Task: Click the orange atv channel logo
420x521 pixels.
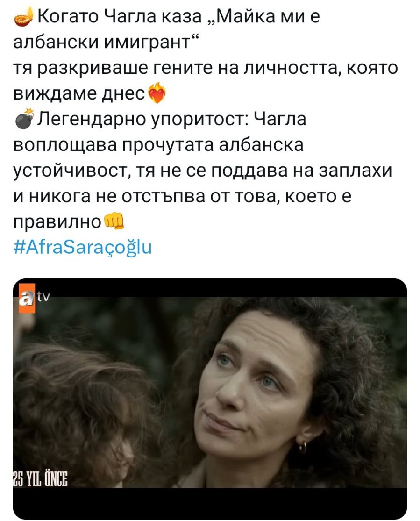Action: (27, 299)
